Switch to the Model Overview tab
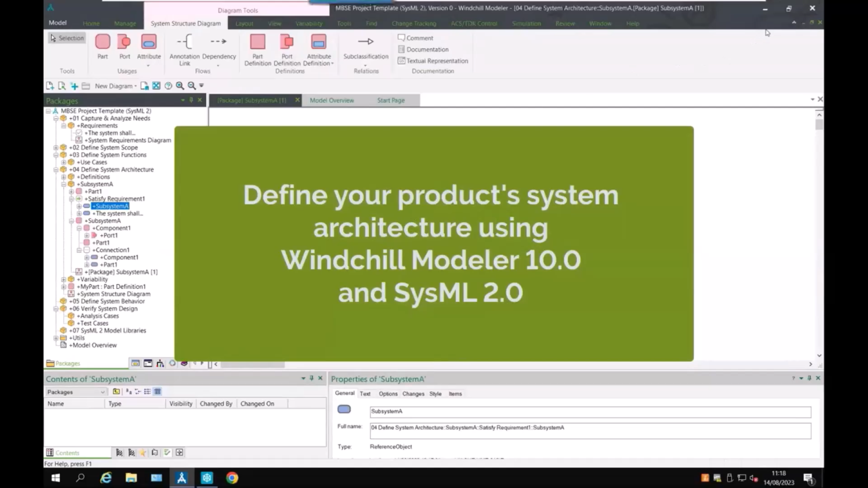The width and height of the screenshot is (868, 488). pos(331,100)
